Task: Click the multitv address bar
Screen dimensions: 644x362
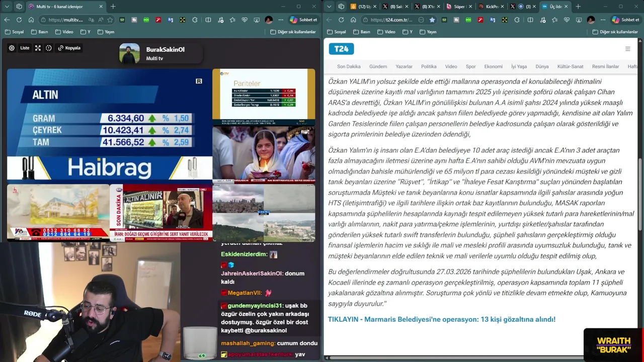Action: pyautogui.click(x=65, y=20)
